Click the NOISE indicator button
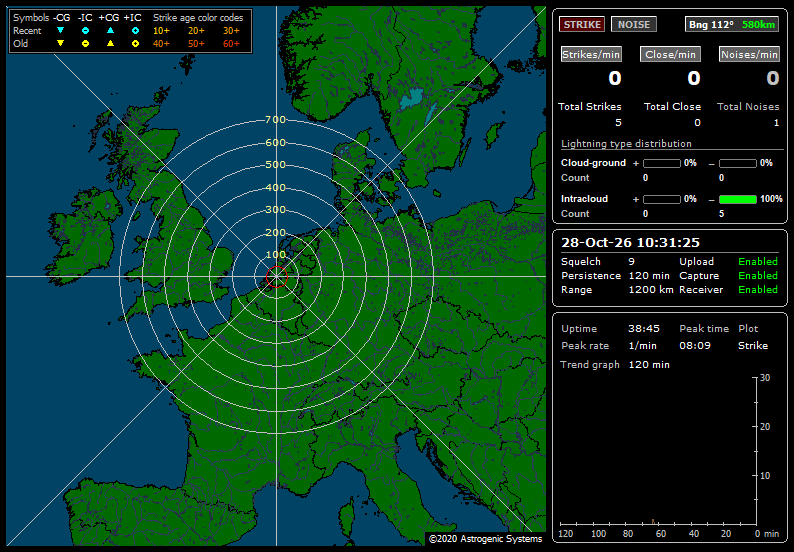This screenshot has width=794, height=552. pos(633,24)
